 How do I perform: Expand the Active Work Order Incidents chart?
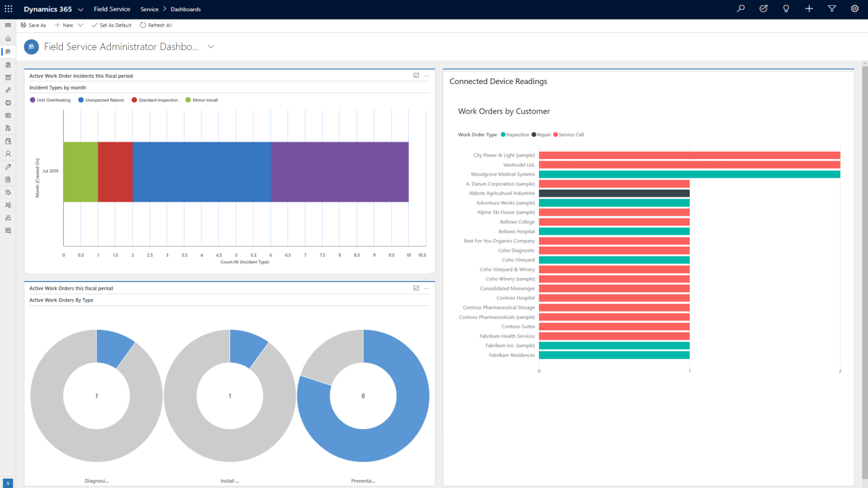pos(416,76)
